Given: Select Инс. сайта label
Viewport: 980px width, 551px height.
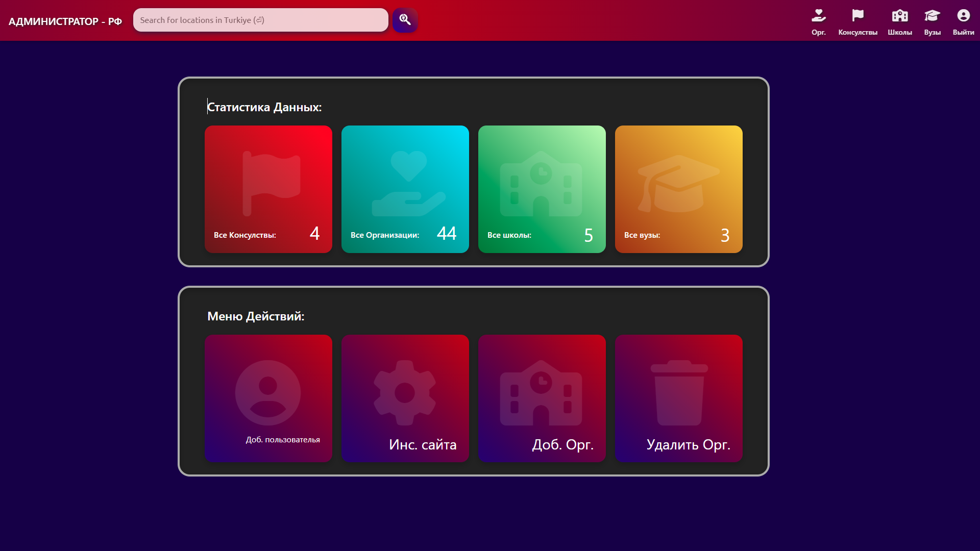Looking at the screenshot, I should click(423, 445).
